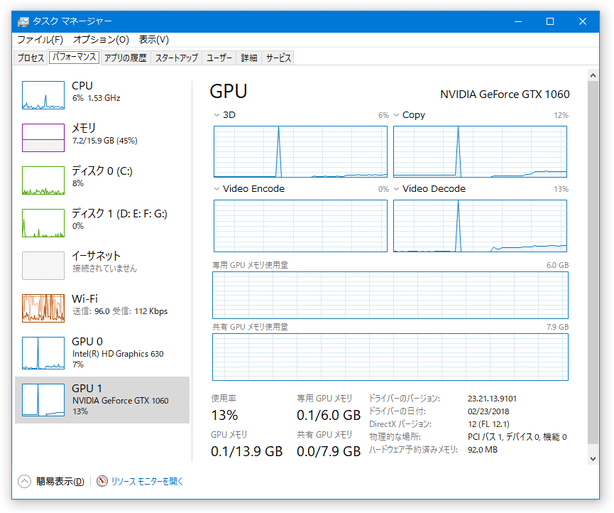This screenshot has height=513, width=614.
Task: Click the Video Encode usage graph
Action: (300, 226)
